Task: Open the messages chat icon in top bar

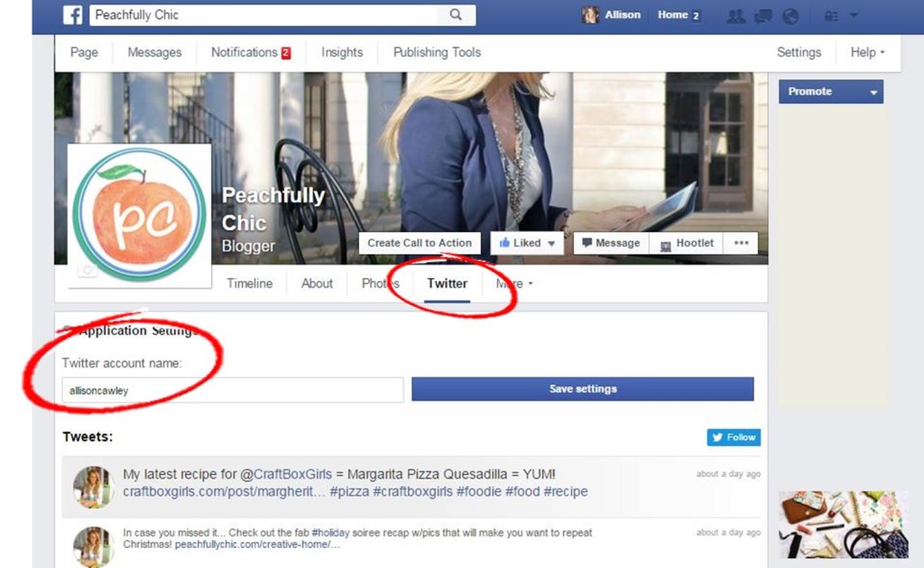Action: 762,15
